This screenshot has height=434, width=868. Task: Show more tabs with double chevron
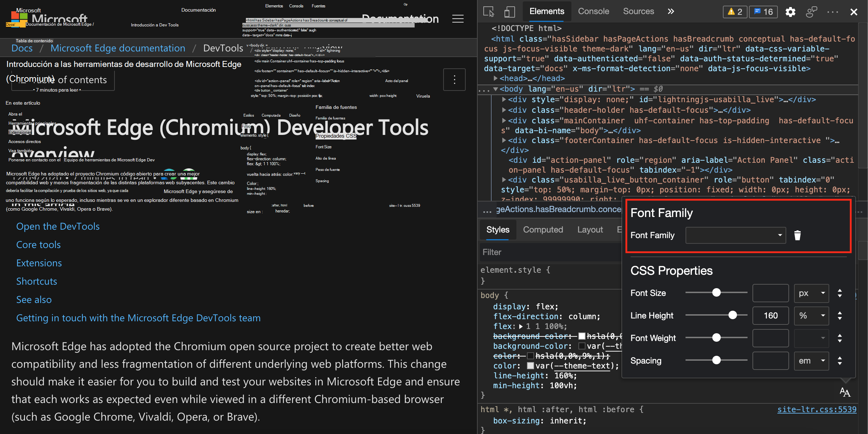671,11
